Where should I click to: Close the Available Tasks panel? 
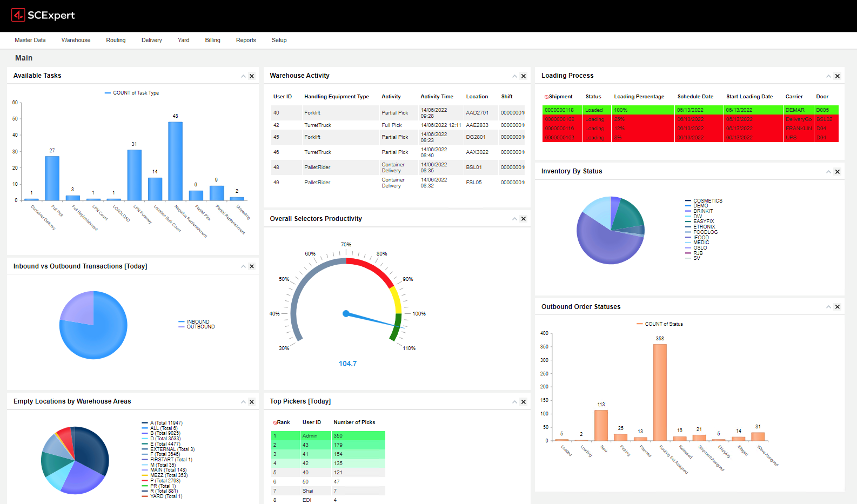252,76
